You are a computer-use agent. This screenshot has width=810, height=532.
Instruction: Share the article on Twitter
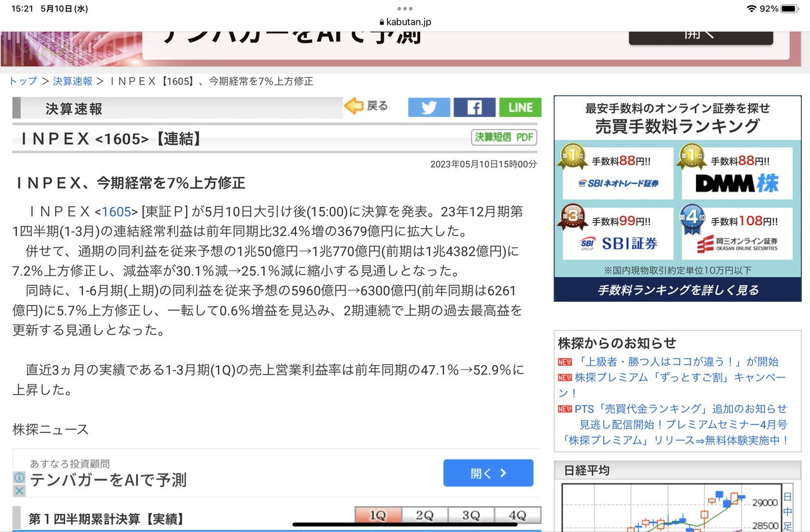[429, 108]
